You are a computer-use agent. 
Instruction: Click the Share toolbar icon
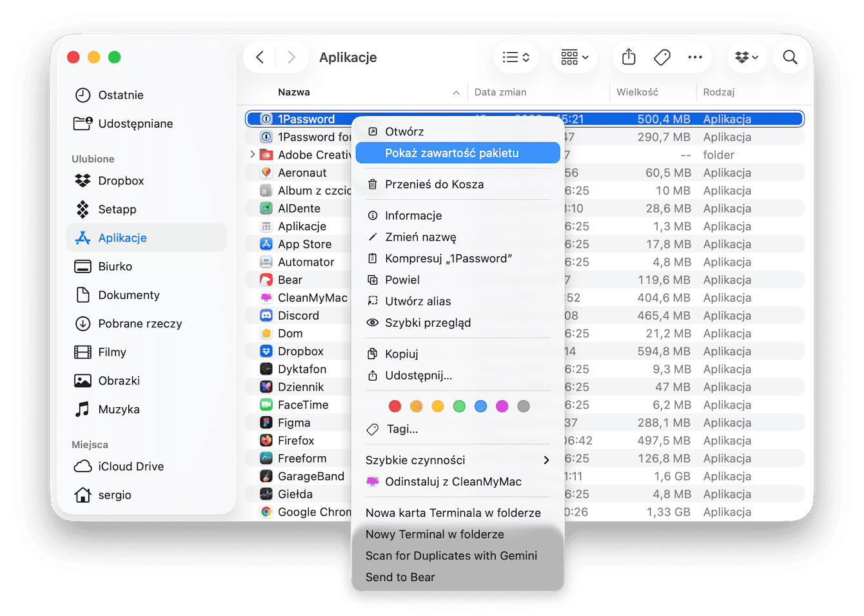tap(629, 57)
